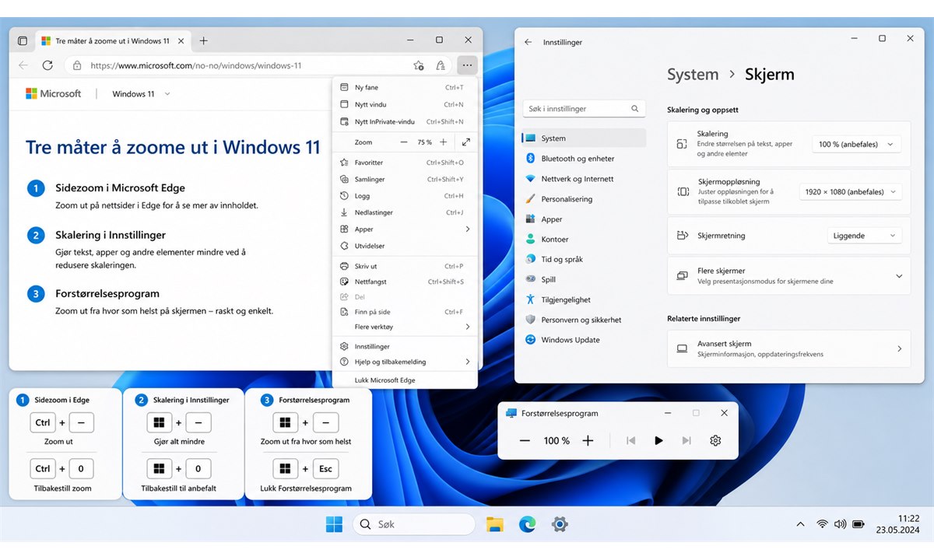Click Søk i innstillinger search box
The image size is (934, 560).
584,109
